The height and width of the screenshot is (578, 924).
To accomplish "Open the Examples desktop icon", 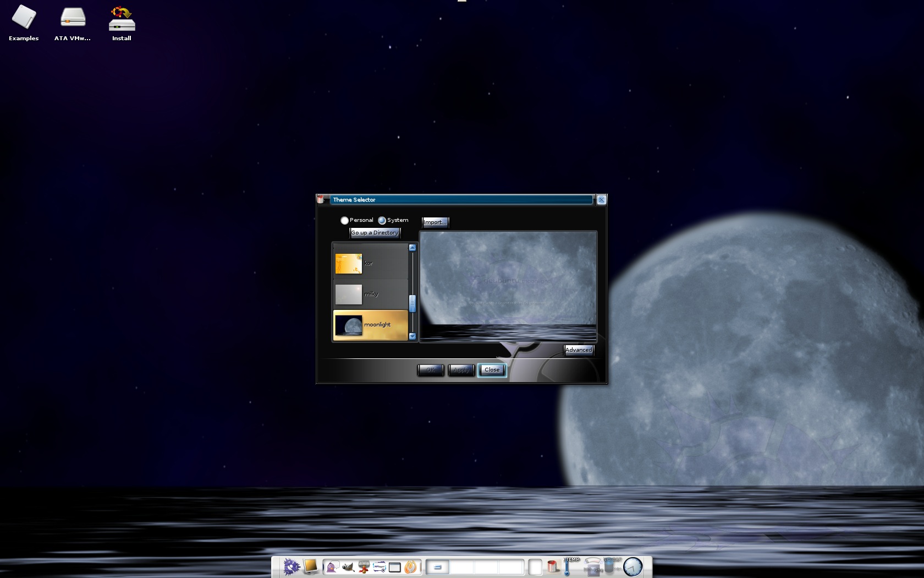I will coord(24,23).
